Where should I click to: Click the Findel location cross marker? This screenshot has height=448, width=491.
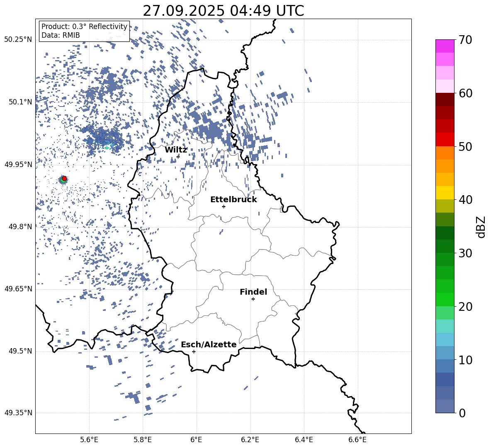click(253, 299)
